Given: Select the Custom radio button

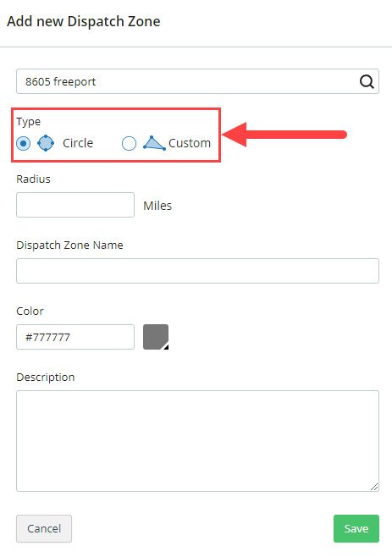Looking at the screenshot, I should 129,144.
